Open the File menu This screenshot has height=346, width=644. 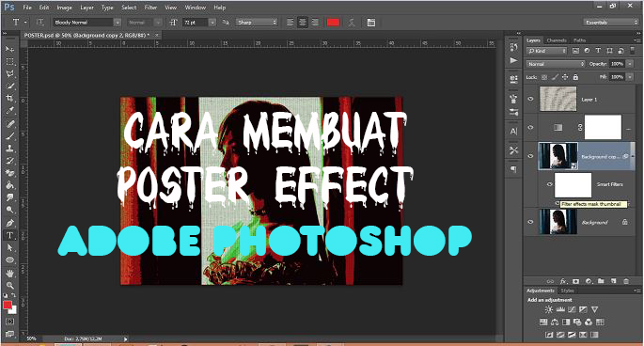[27, 8]
